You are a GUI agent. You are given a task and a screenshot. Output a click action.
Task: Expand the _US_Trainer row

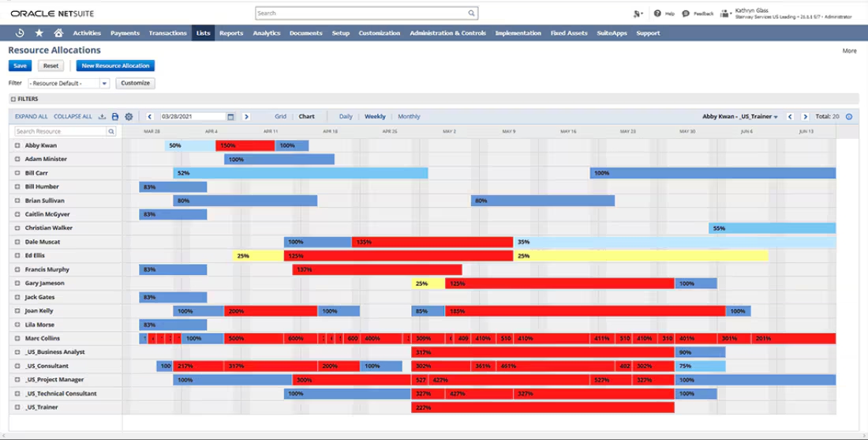(x=17, y=408)
